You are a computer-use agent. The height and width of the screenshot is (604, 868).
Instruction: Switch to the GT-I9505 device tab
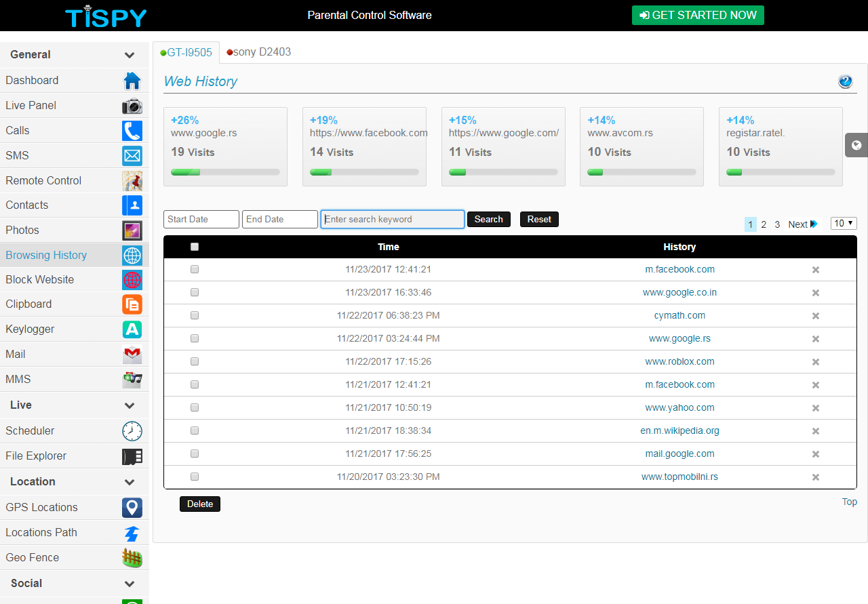tap(186, 52)
